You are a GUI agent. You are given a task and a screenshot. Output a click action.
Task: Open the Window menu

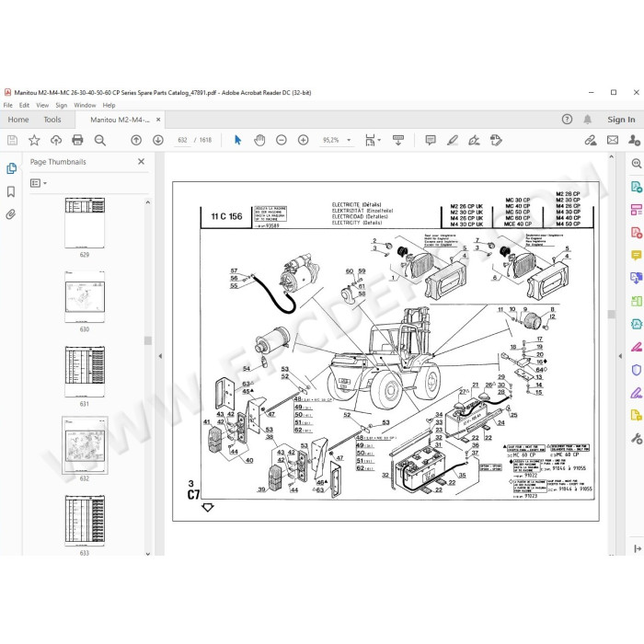[x=85, y=105]
